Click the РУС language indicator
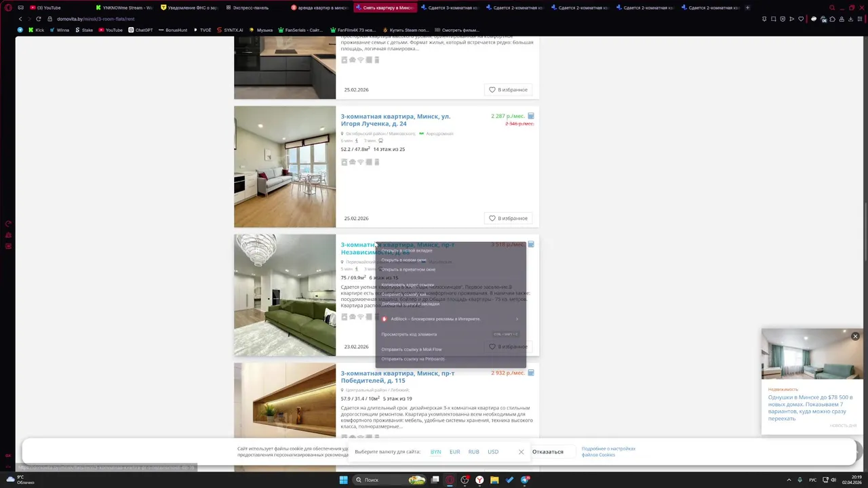The height and width of the screenshot is (488, 868). 812,480
